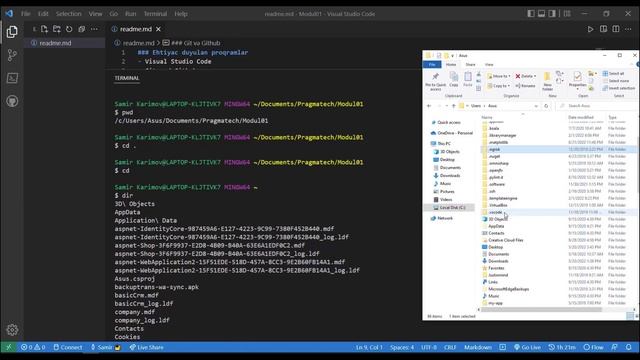The height and width of the screenshot is (360, 640).
Task: Click Live Share in status bar
Action: click(x=147, y=347)
